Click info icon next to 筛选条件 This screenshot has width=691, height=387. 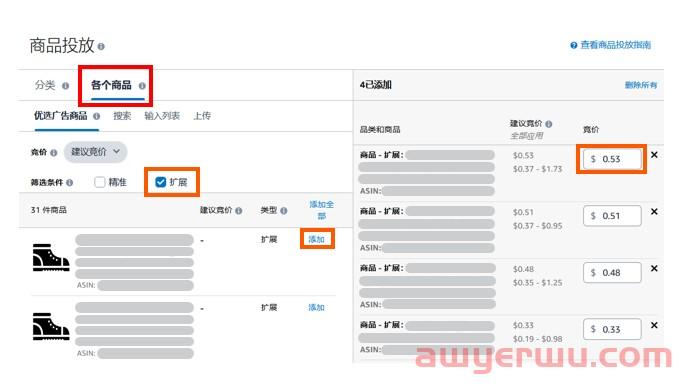coord(69,182)
